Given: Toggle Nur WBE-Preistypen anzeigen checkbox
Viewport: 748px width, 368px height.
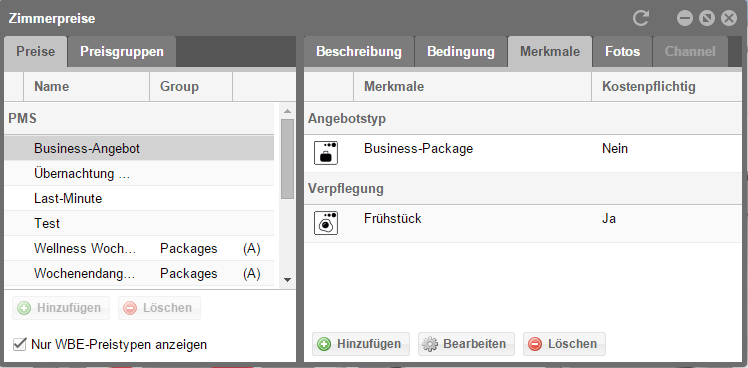Looking at the screenshot, I should [x=20, y=344].
